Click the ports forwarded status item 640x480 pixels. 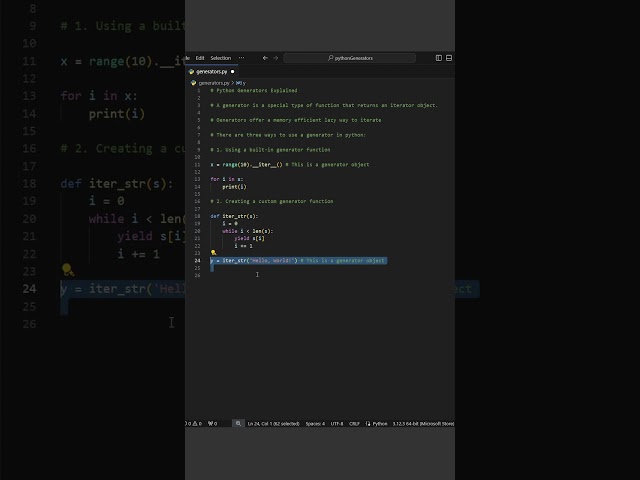click(x=213, y=424)
